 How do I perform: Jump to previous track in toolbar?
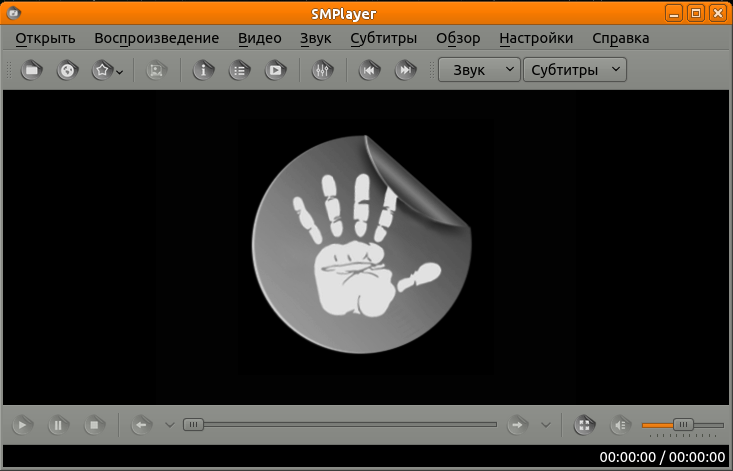(369, 71)
